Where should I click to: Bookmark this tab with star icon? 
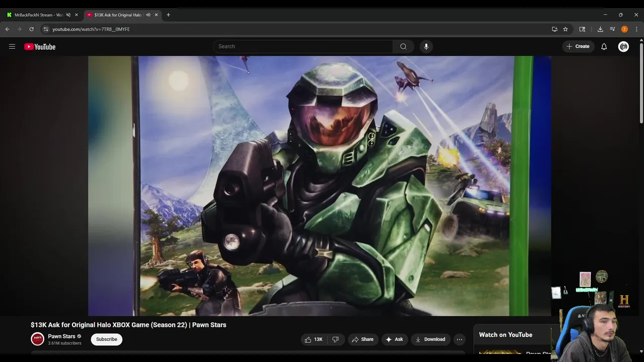[566, 29]
